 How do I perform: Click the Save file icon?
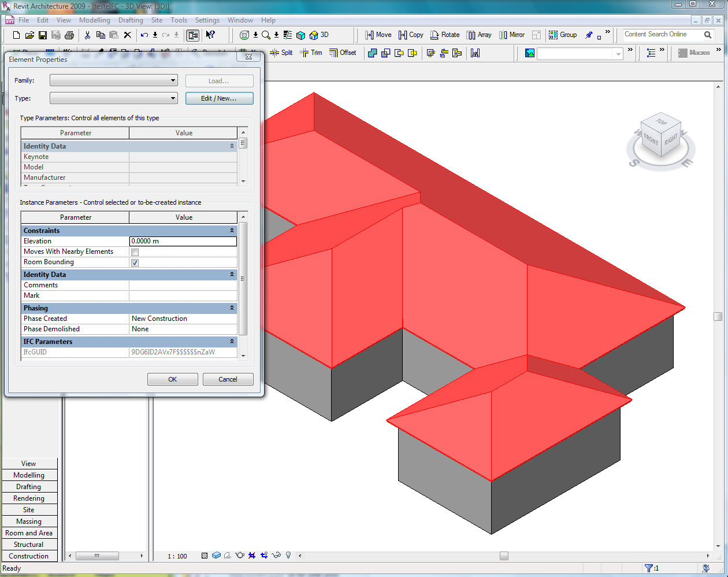43,35
